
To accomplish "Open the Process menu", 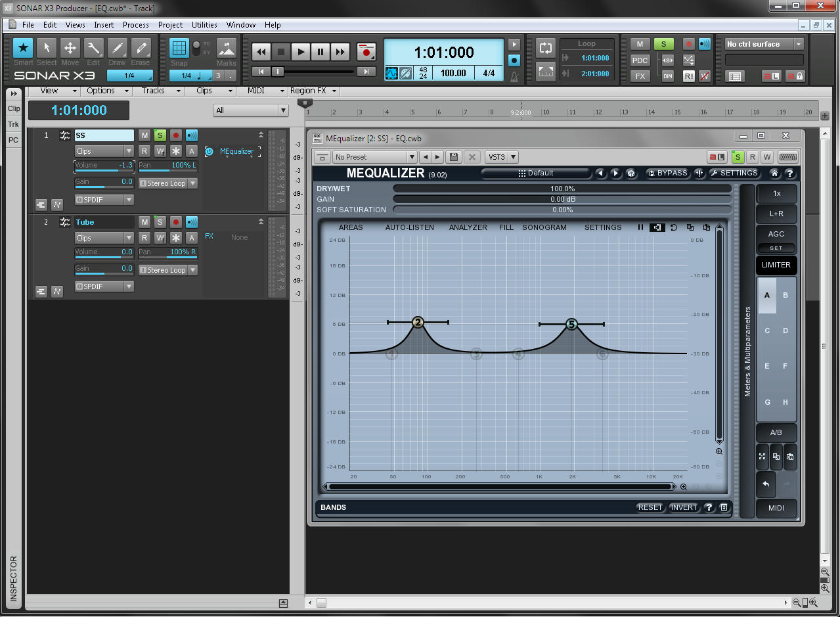I will (136, 25).
